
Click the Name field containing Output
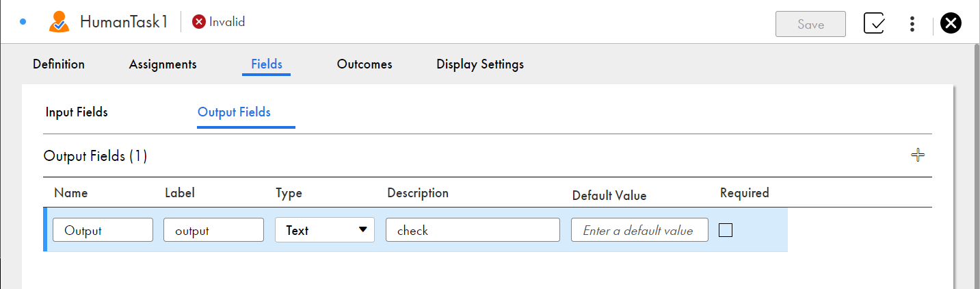coord(103,230)
